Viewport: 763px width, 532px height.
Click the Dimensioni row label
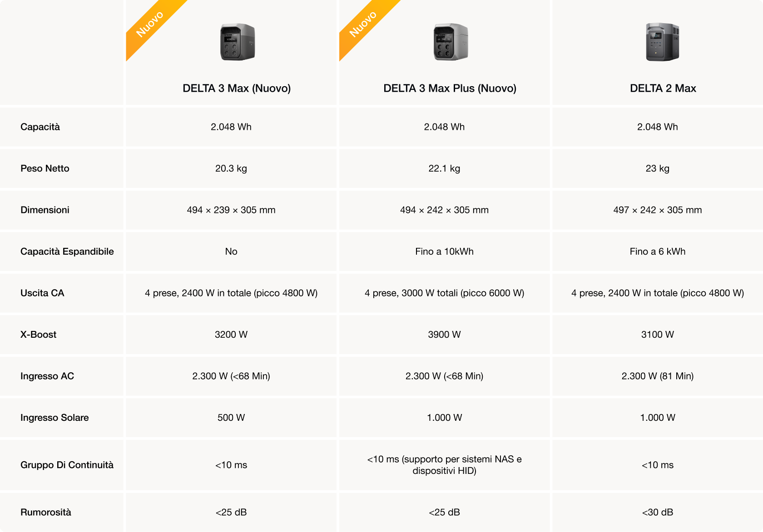click(x=45, y=210)
